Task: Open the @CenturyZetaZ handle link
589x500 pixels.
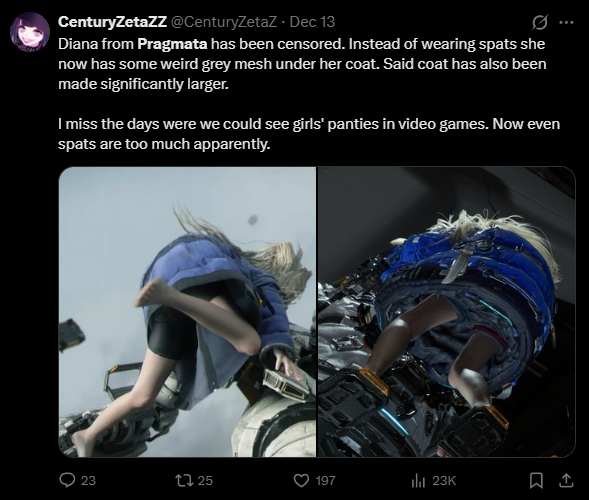Action: 224,22
